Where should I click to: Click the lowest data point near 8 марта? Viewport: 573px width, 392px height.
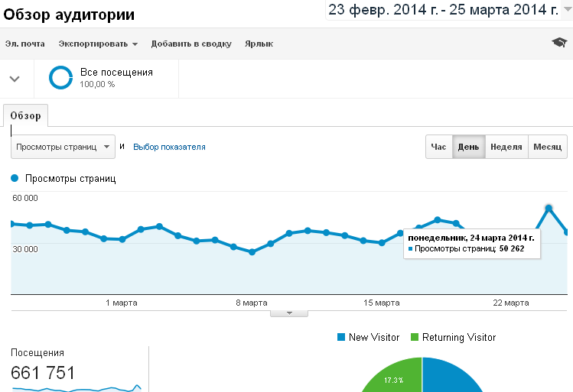point(252,252)
